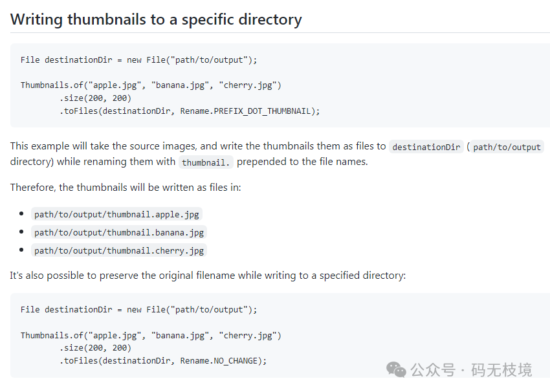Viewport: 550px width, 392px height.
Task: Click the '公众号 · 码无枝境' watermark text
Action: coord(471,370)
